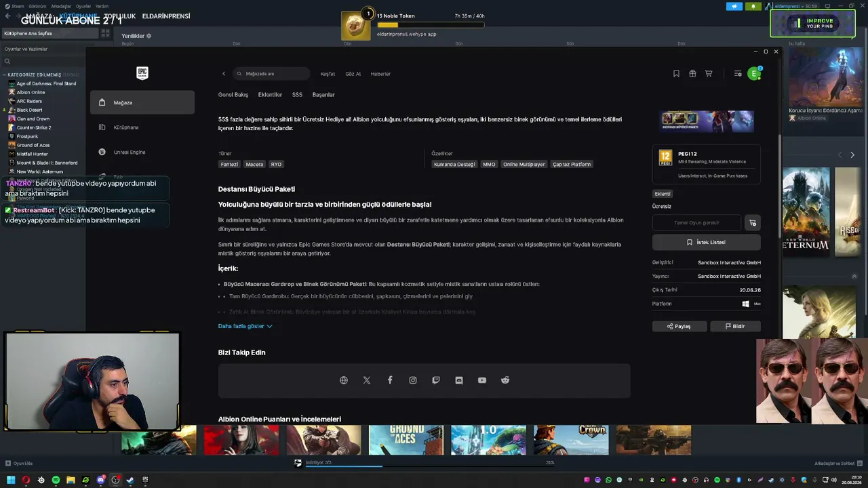Open File Explorer from the taskbar
The width and height of the screenshot is (868, 488).
tap(71, 480)
